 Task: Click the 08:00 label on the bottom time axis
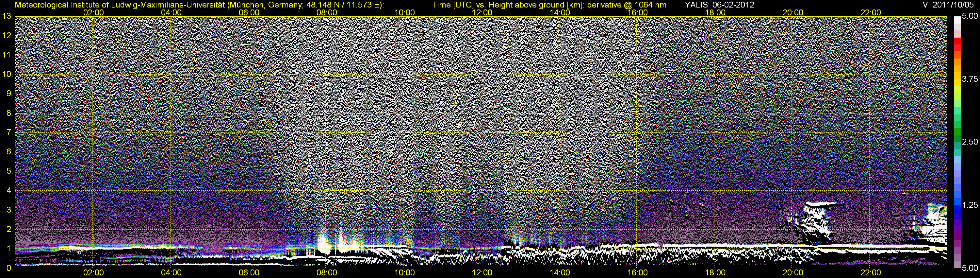(x=327, y=273)
